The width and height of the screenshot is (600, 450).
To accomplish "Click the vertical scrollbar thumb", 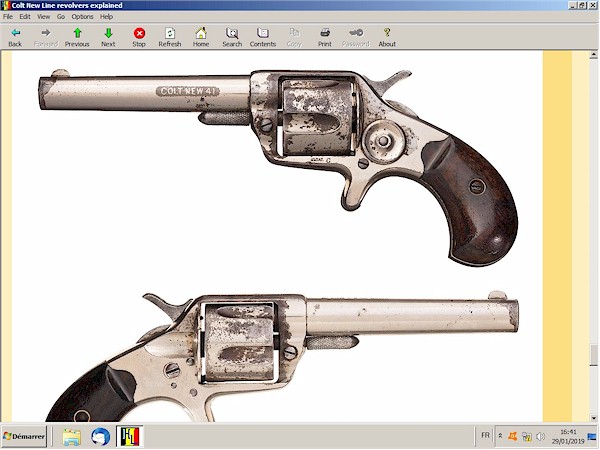I will coord(593,355).
